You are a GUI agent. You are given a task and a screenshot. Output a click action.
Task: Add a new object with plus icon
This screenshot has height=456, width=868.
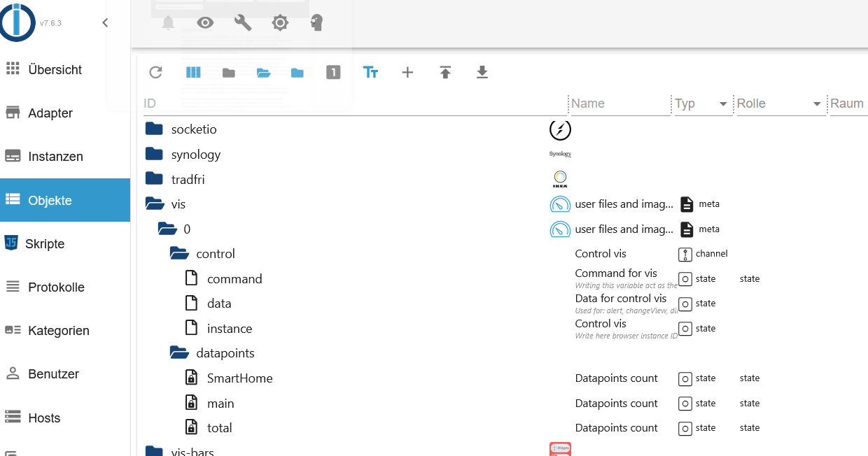[407, 72]
